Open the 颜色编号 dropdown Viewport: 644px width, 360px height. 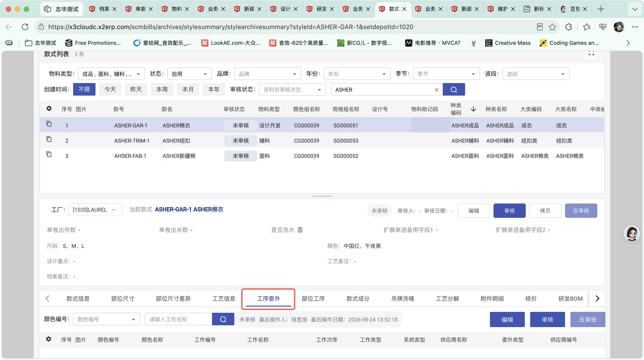[106, 319]
